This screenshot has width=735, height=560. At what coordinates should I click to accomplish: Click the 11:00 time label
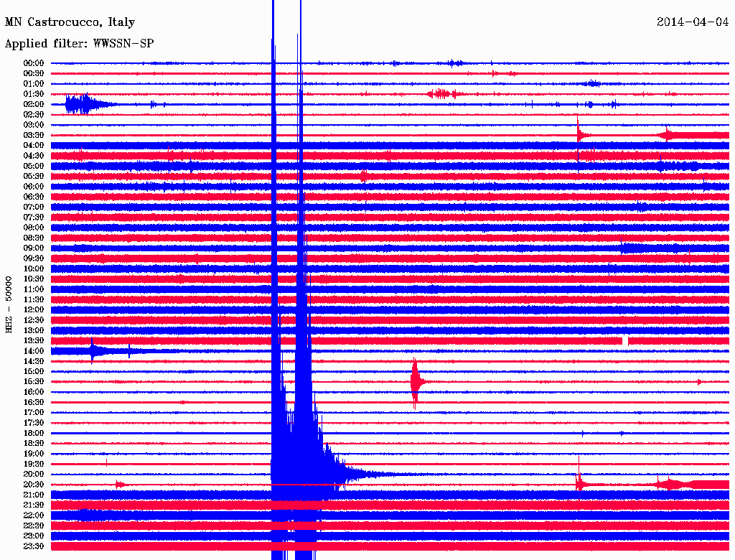pos(34,289)
